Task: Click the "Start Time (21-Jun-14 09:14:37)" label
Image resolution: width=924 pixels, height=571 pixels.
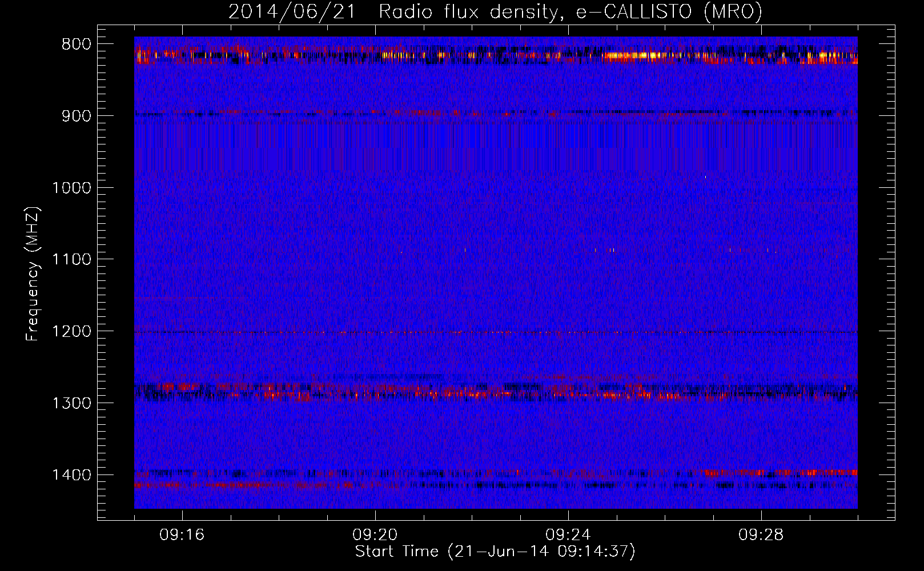Action: (495, 552)
